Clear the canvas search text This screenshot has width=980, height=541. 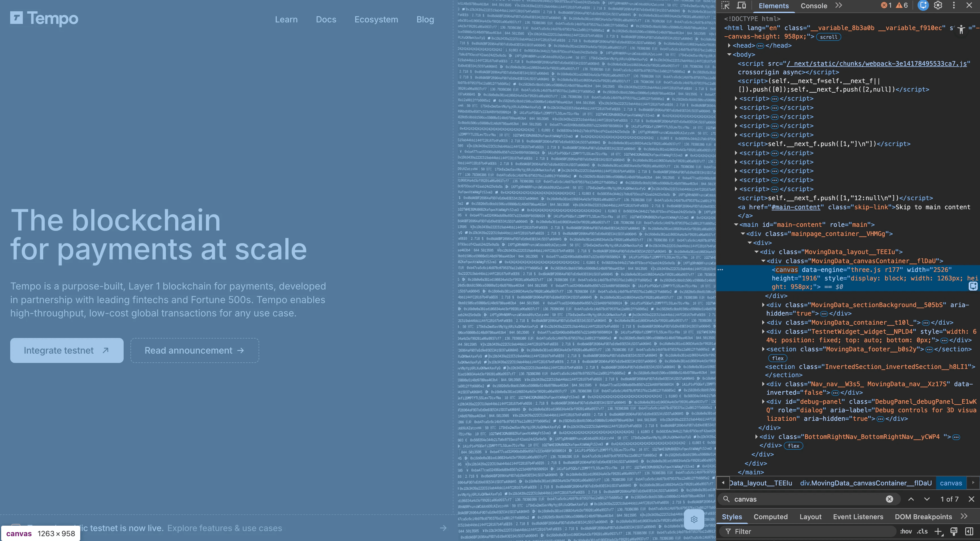pos(890,499)
